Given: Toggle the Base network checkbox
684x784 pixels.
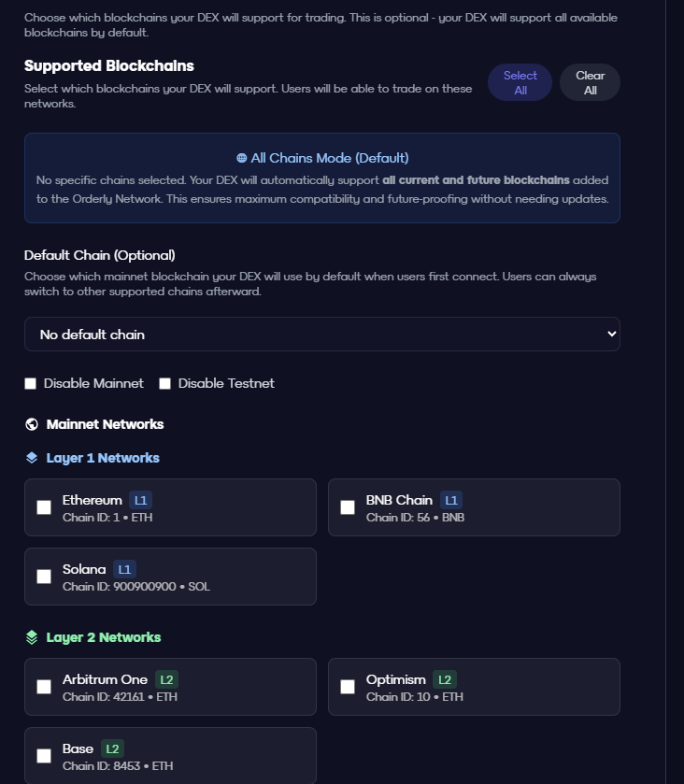Looking at the screenshot, I should click(44, 756).
